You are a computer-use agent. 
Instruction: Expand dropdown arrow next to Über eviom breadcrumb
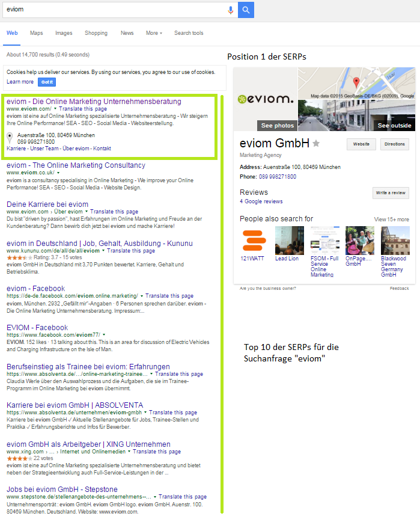[87, 212]
